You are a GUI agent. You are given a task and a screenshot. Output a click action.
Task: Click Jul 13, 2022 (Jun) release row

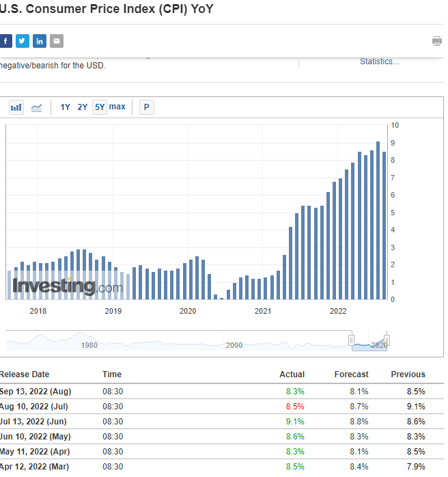click(222, 422)
